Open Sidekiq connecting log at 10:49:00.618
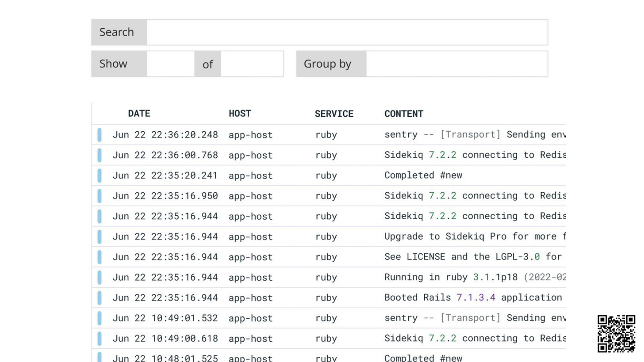 pyautogui.click(x=475, y=338)
